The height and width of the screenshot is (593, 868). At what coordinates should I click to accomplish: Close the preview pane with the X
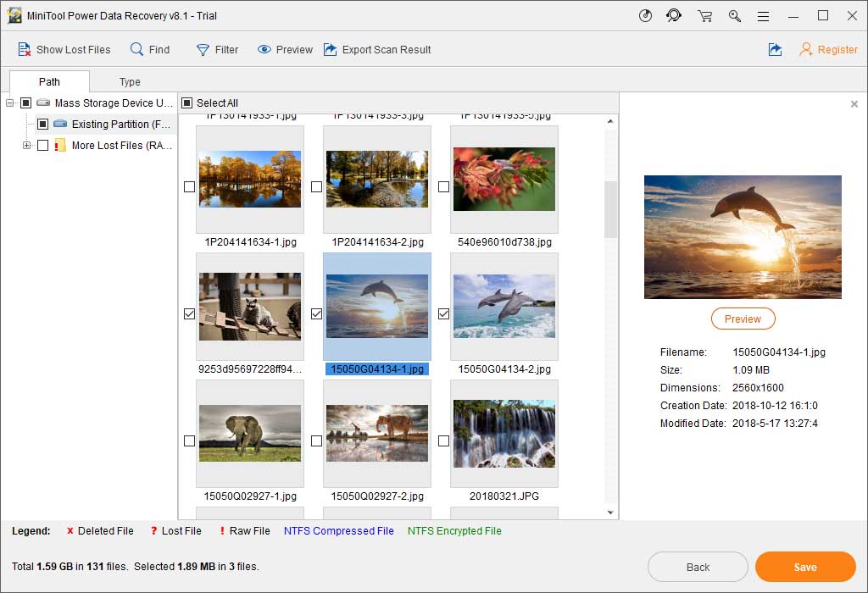(x=854, y=104)
